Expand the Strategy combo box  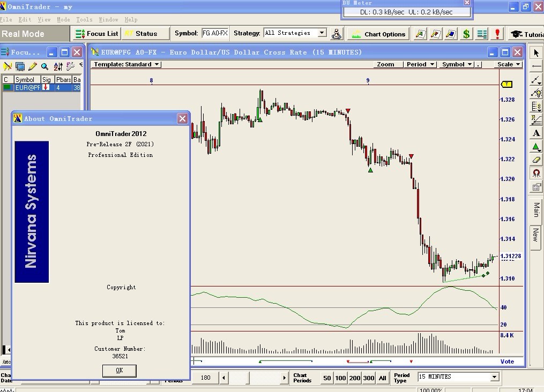point(322,33)
